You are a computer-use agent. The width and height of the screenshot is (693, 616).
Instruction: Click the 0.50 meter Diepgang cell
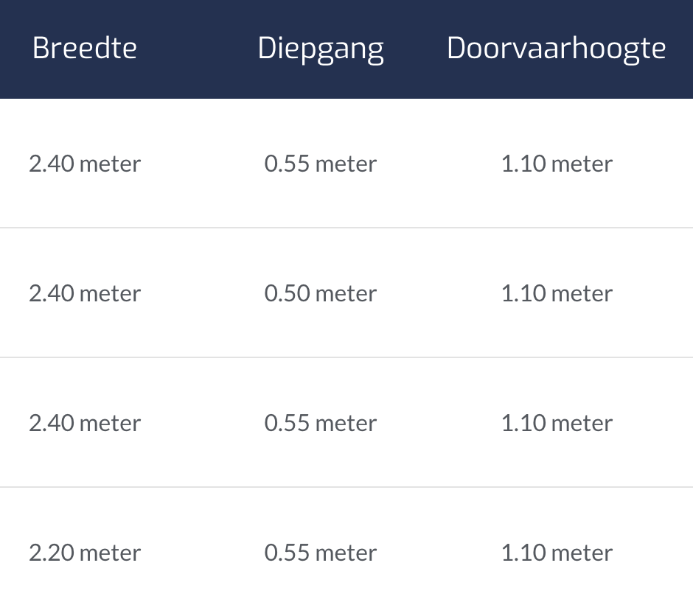[x=321, y=293]
